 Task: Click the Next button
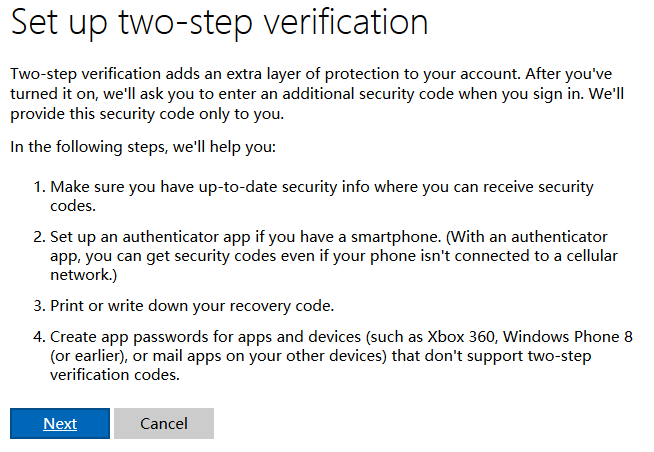click(60, 423)
